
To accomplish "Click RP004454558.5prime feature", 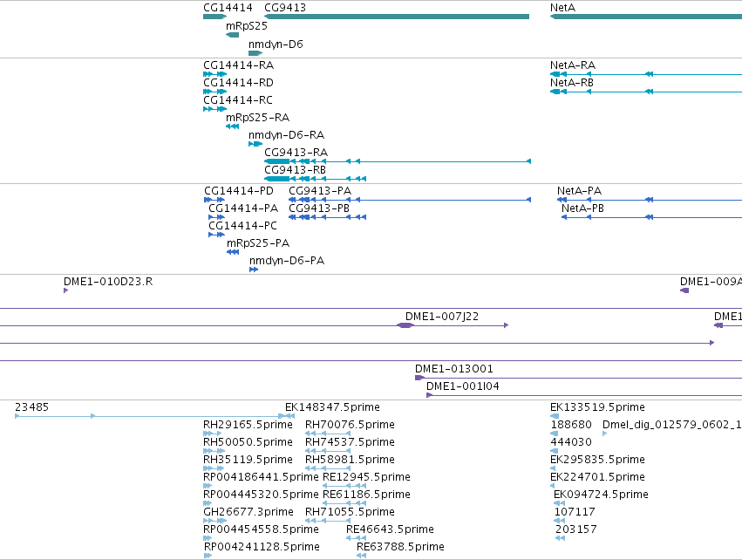I will 208,539.
